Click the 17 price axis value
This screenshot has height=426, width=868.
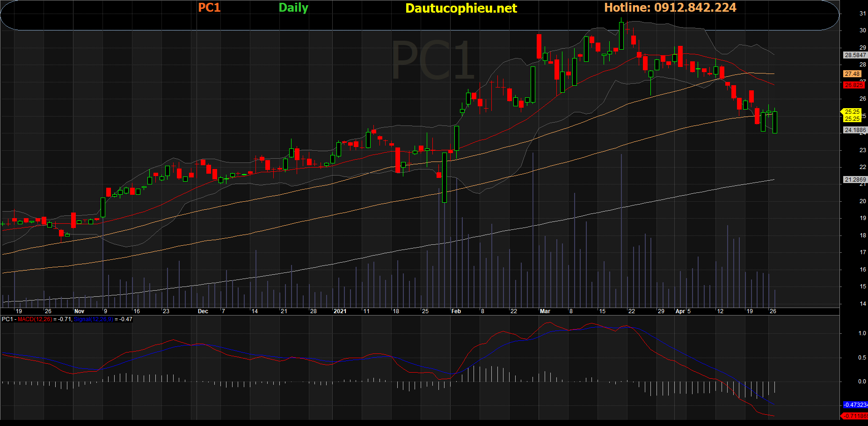click(862, 252)
